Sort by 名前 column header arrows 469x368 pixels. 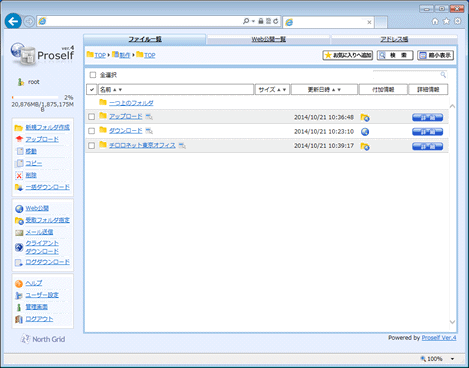117,90
